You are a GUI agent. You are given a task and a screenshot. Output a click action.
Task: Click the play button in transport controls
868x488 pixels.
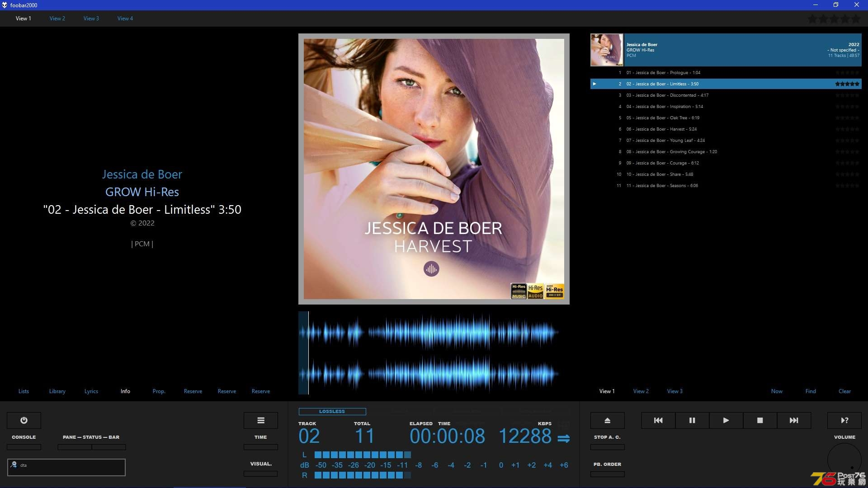click(x=726, y=420)
